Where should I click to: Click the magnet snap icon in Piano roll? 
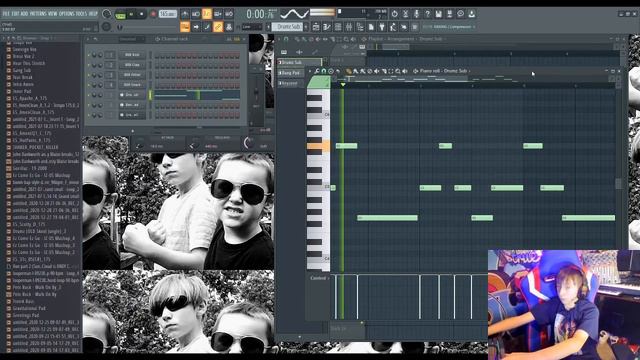click(x=324, y=71)
